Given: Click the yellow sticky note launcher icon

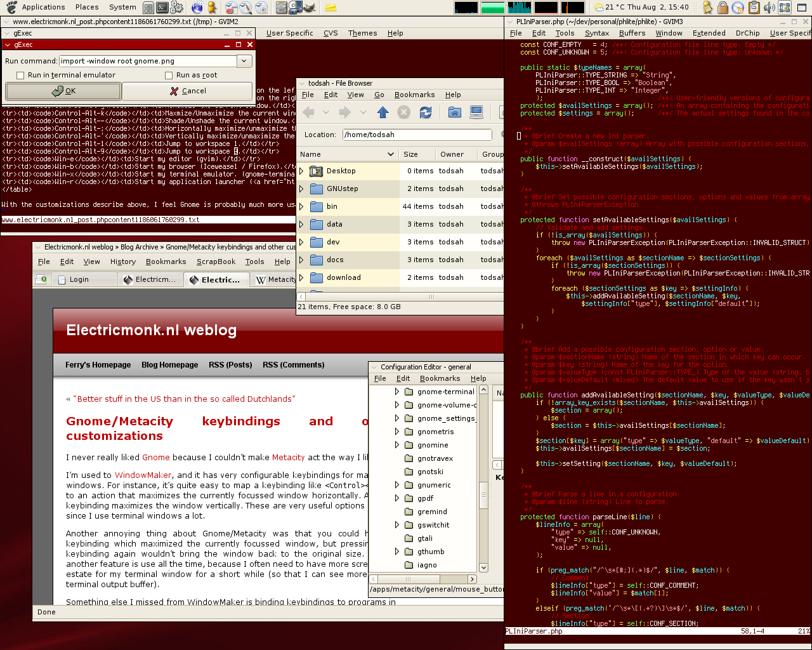Looking at the screenshot, I should click(x=331, y=8).
